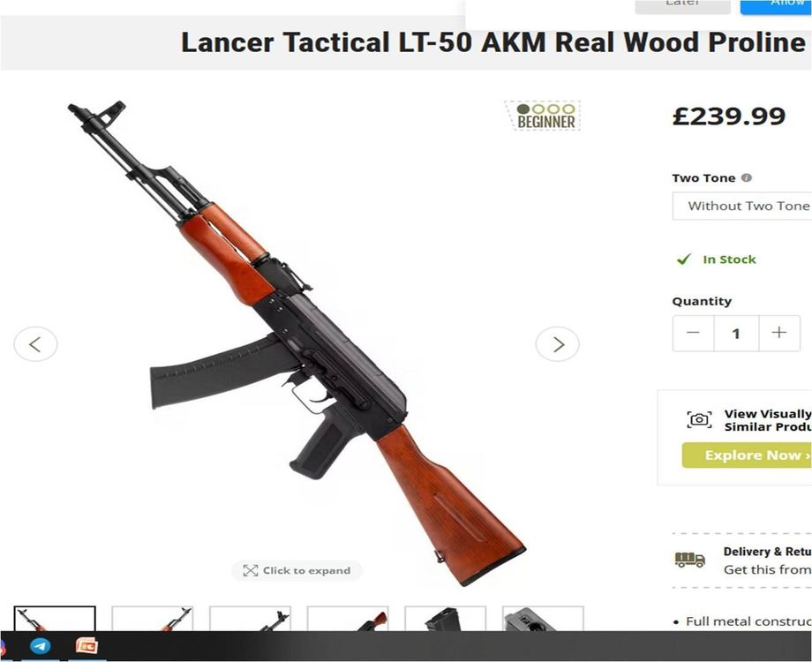
Task: Click the previous image arrow
Action: coord(35,344)
